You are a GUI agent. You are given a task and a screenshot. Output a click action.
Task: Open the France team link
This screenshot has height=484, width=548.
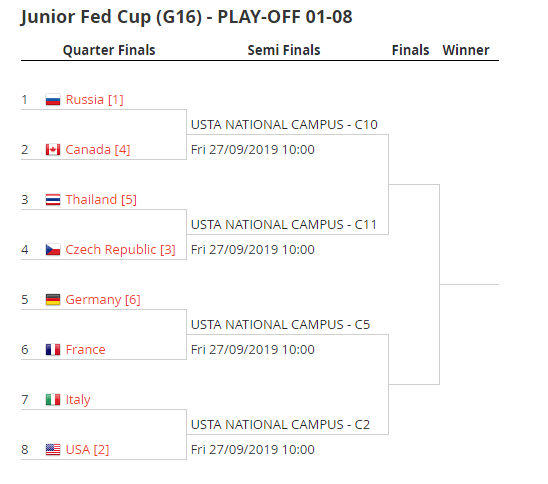pyautogui.click(x=86, y=350)
